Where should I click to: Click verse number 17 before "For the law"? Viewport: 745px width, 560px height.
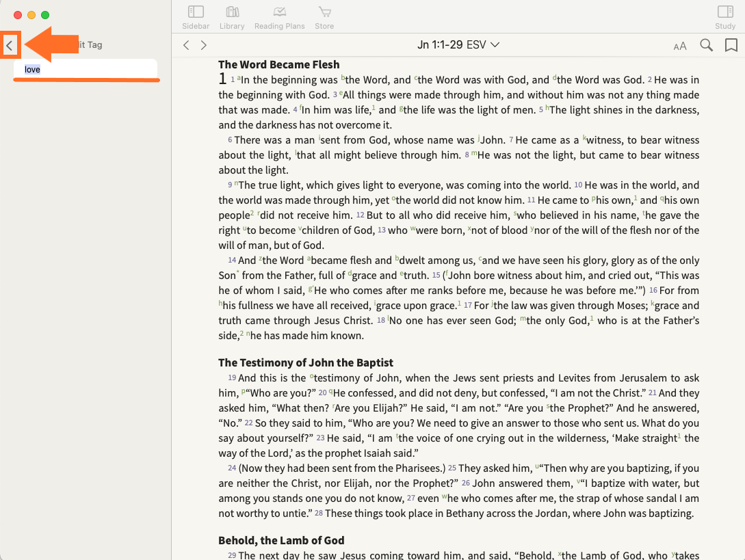(x=468, y=306)
